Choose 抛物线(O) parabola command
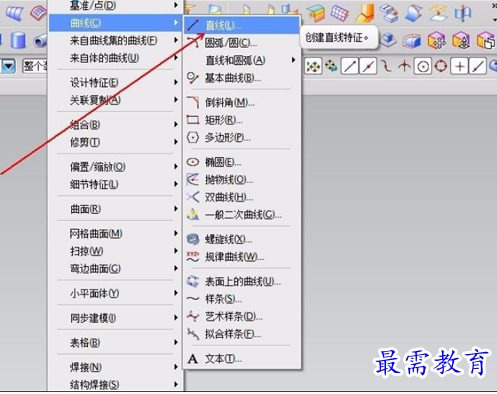Viewport: 497px width, 394px height. point(242,180)
